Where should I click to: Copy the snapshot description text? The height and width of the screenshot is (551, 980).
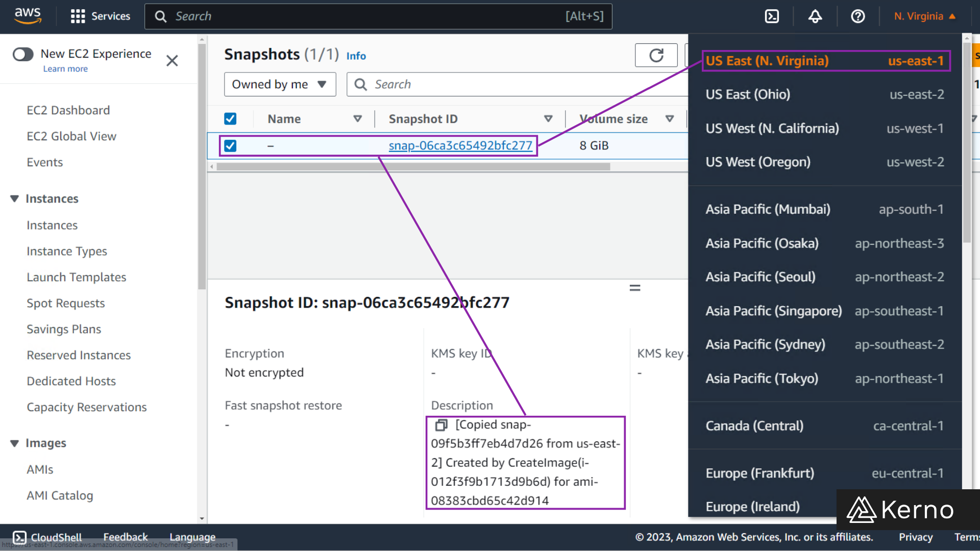(441, 424)
